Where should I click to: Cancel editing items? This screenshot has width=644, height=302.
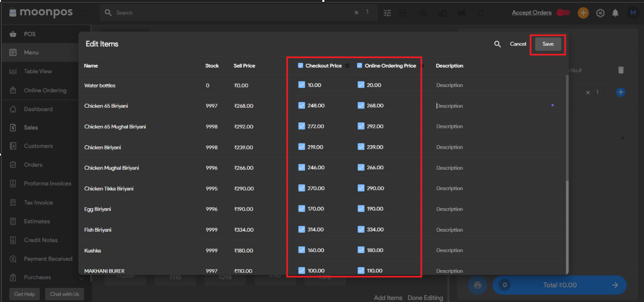coord(518,44)
